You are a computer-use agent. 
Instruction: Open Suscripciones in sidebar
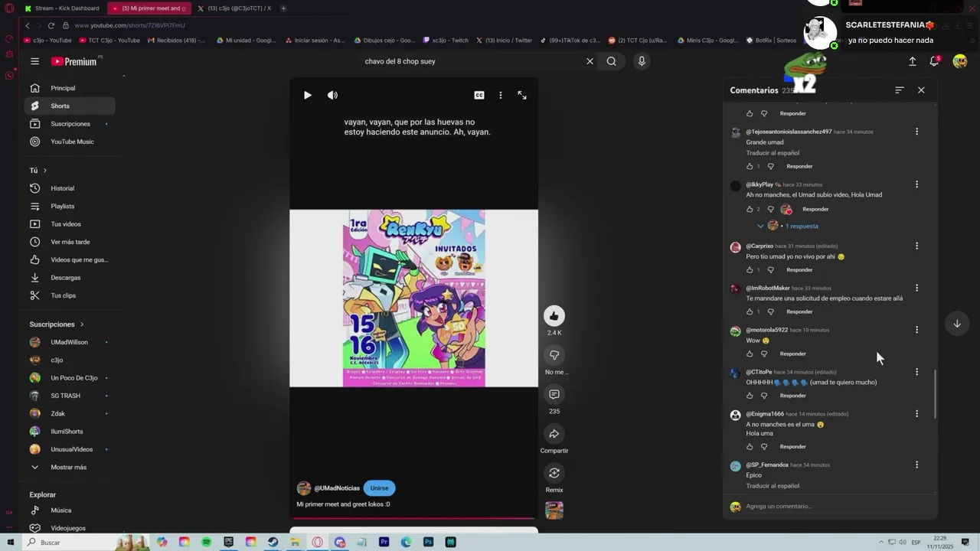(x=70, y=124)
